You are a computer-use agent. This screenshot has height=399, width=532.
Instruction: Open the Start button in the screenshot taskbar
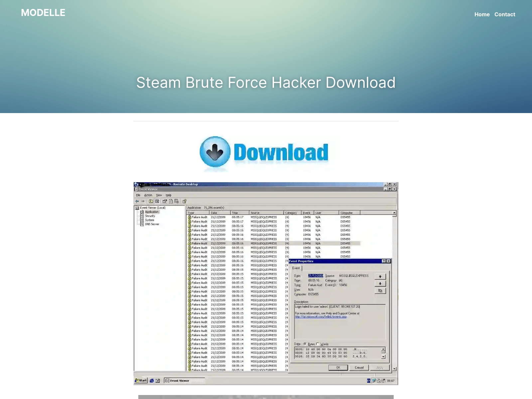pos(141,380)
